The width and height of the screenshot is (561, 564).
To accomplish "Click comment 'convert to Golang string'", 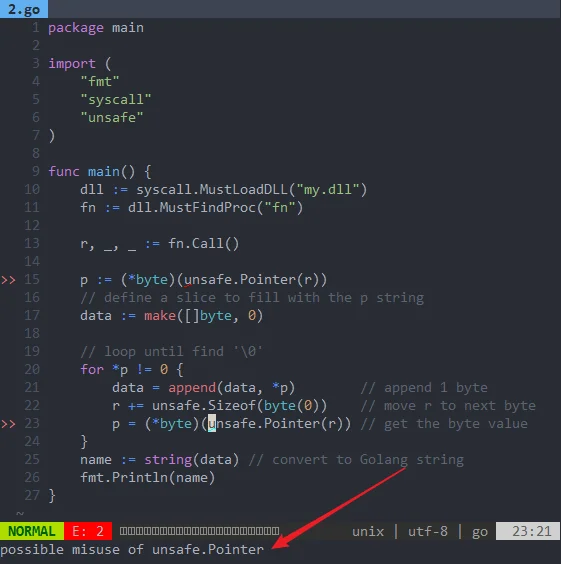I will (x=368, y=460).
